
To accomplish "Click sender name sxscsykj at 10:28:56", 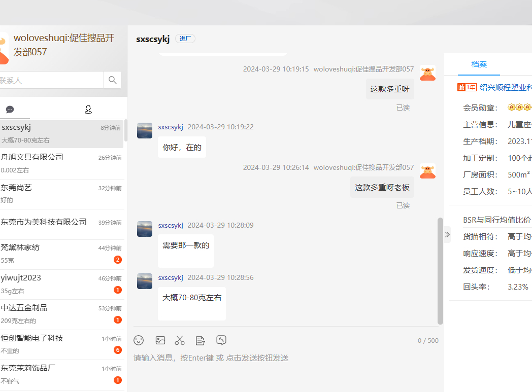I will [171, 277].
